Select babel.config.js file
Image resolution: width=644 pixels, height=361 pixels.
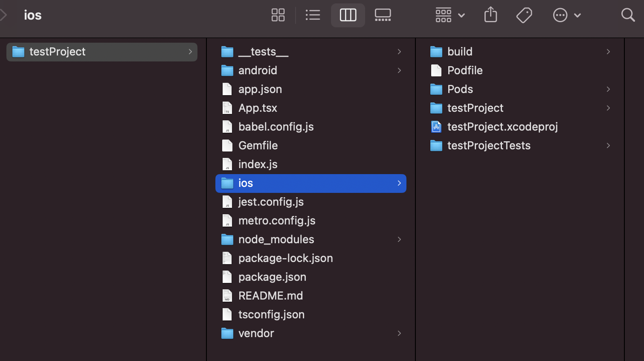[311, 127]
